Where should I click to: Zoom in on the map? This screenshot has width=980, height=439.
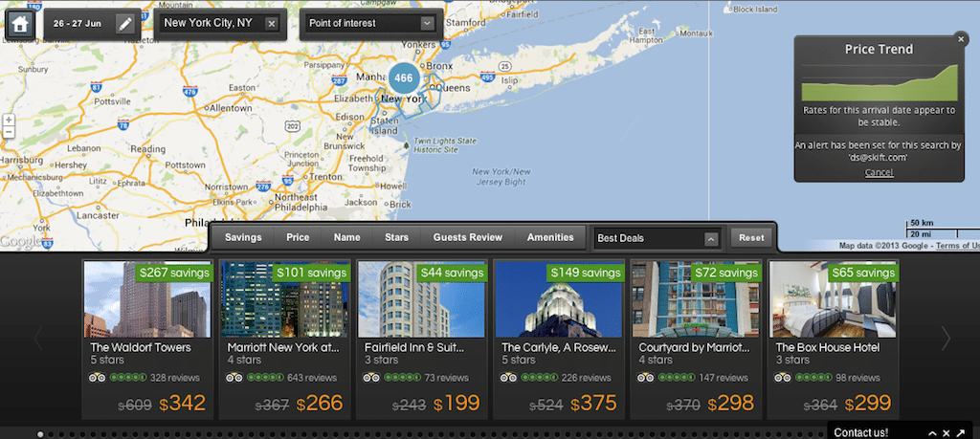9,120
